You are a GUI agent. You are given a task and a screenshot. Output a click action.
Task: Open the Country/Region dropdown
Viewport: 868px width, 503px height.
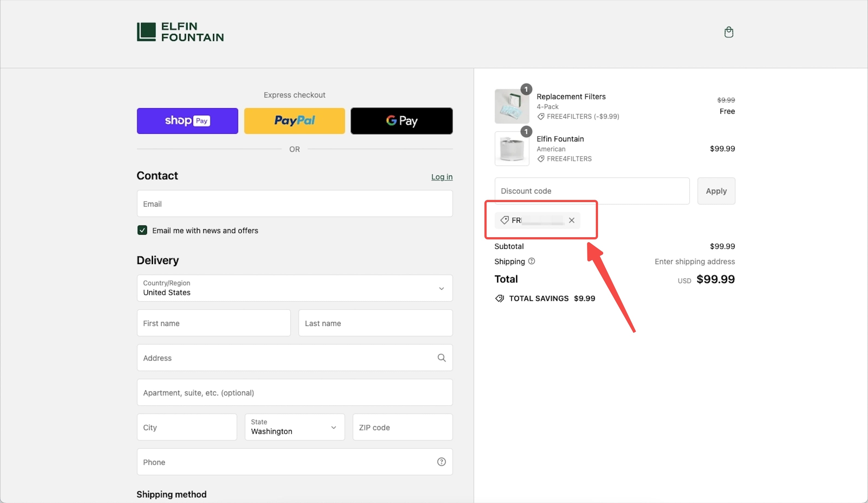pos(294,288)
